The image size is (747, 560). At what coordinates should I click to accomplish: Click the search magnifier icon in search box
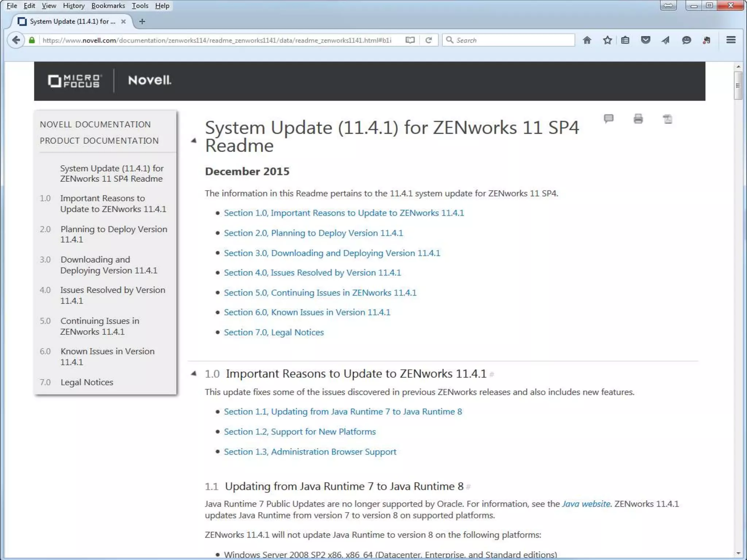pyautogui.click(x=450, y=40)
